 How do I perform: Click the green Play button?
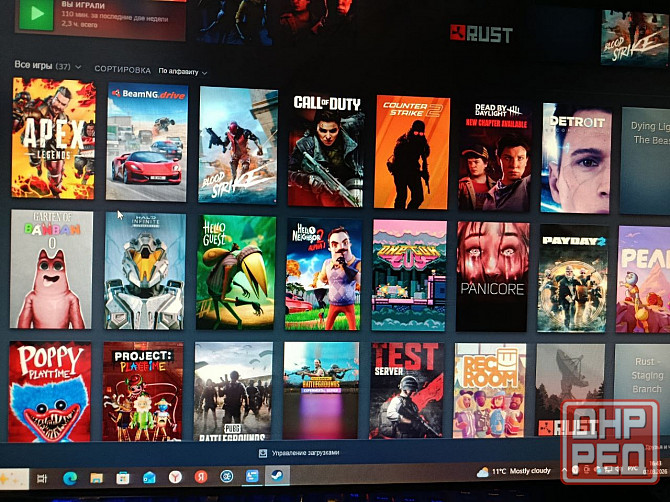pos(37,13)
